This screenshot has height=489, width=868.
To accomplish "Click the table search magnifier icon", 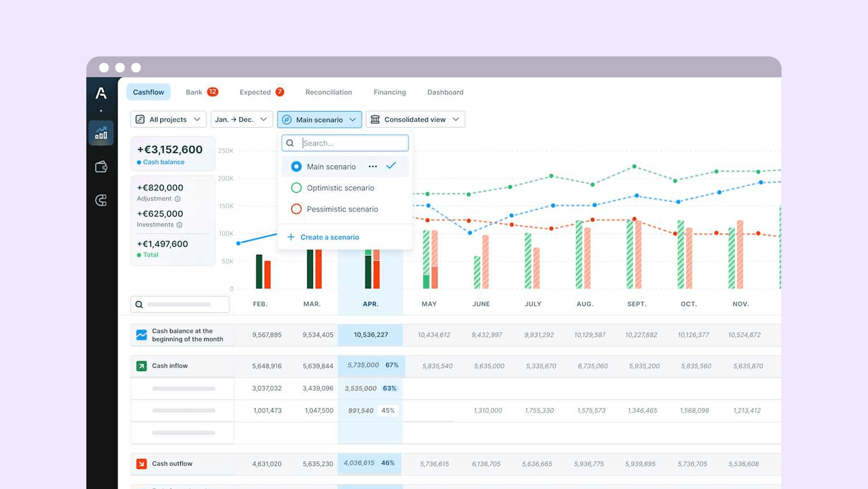I will 139,304.
